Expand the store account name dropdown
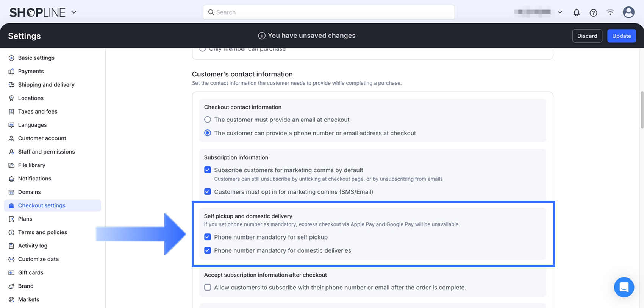This screenshot has height=308, width=644. (560, 12)
